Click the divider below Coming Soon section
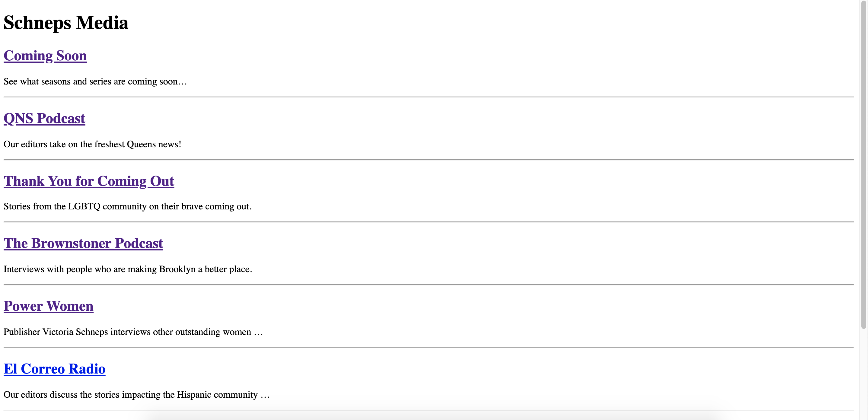Screen dimensions: 868x420 coord(429,97)
